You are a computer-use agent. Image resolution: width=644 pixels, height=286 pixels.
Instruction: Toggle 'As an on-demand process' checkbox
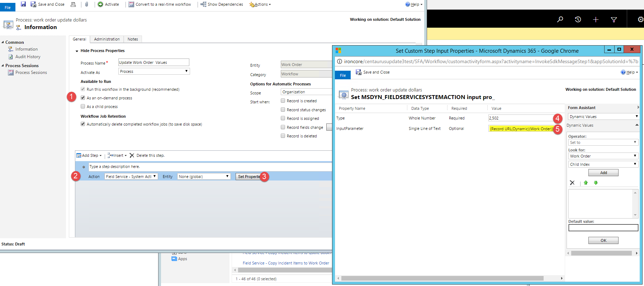(x=83, y=98)
